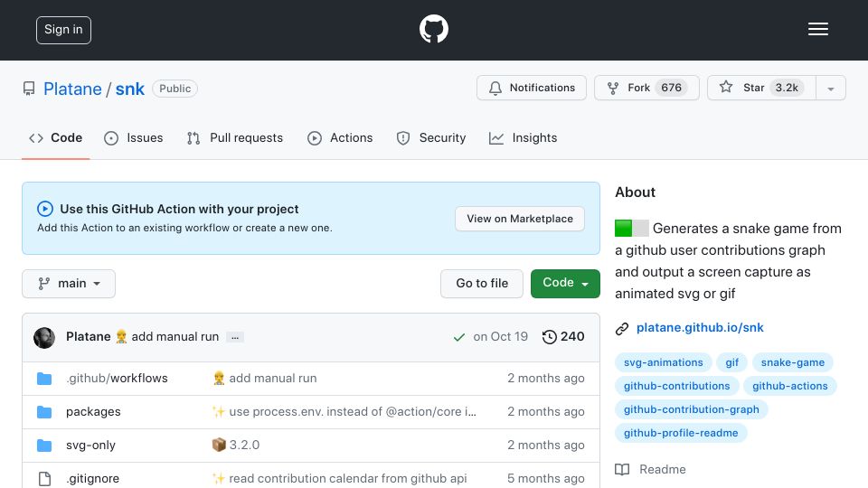Open the packages folder
Viewport: 868px width, 488px height.
[93, 412]
